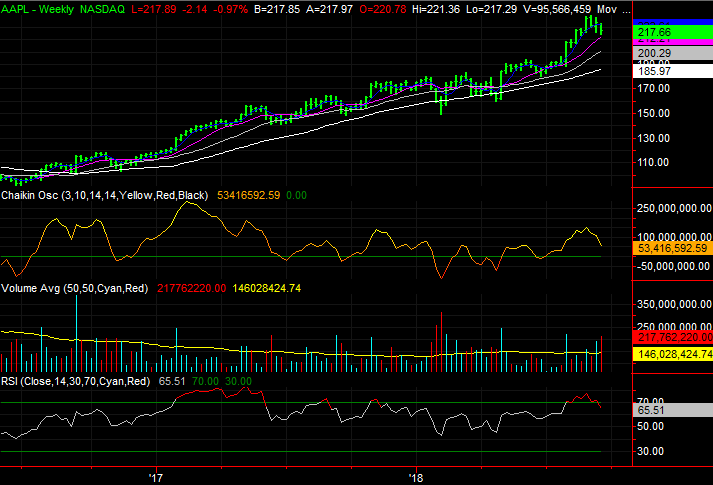Open the RSI indicator settings label
Viewport: 713px width, 485px height.
(75, 381)
